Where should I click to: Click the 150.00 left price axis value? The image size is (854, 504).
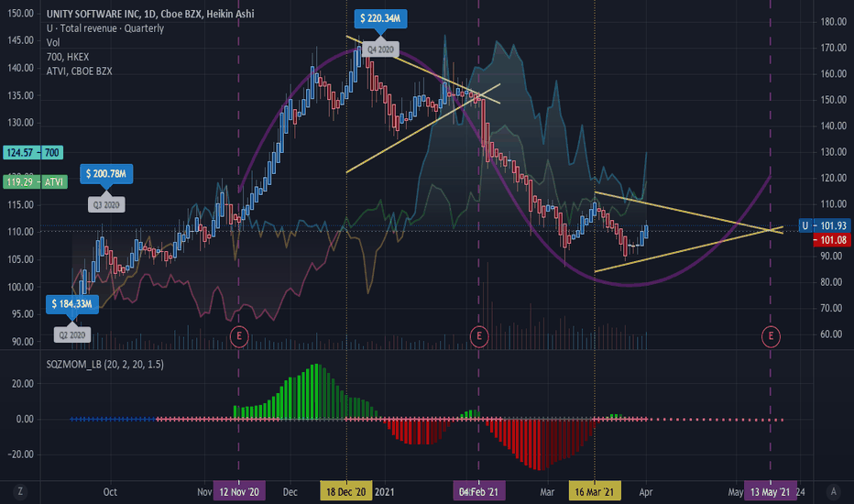click(x=20, y=13)
